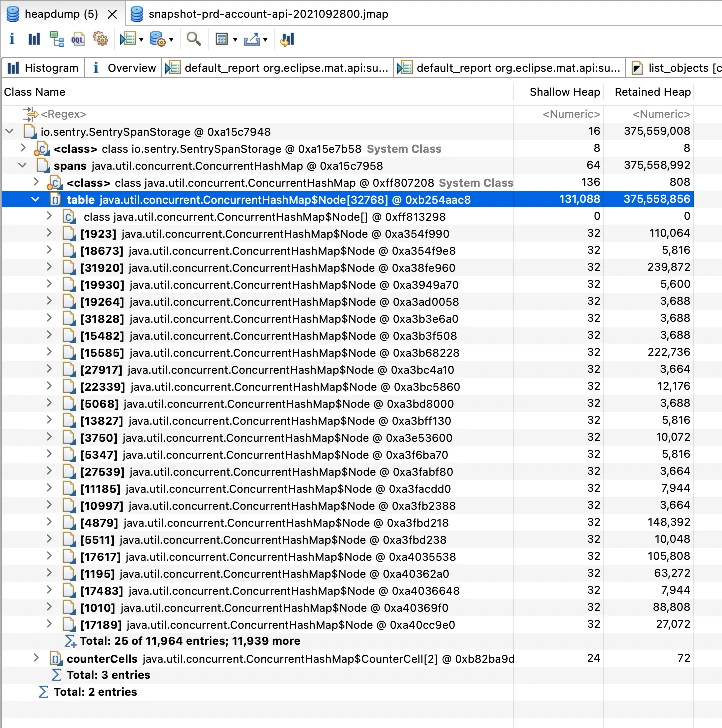Open the query browser toolbar icon
The image size is (722, 728).
click(158, 39)
